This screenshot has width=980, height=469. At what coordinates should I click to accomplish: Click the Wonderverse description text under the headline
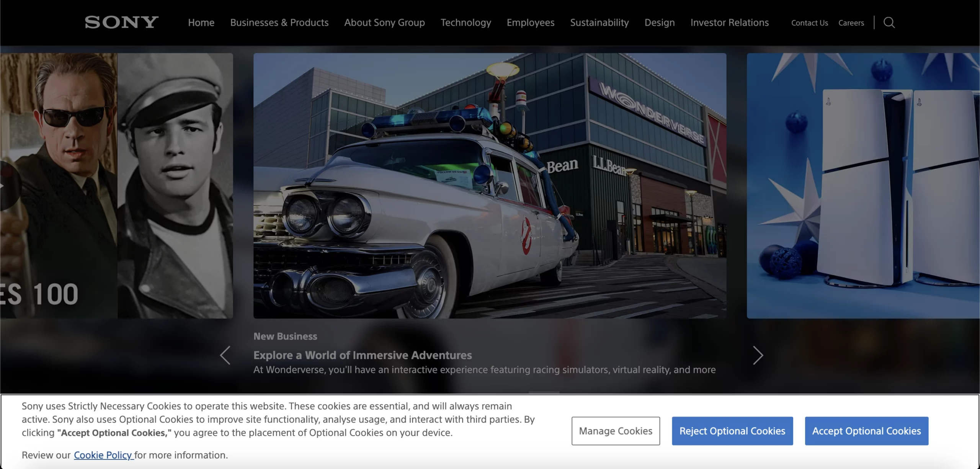(x=484, y=369)
